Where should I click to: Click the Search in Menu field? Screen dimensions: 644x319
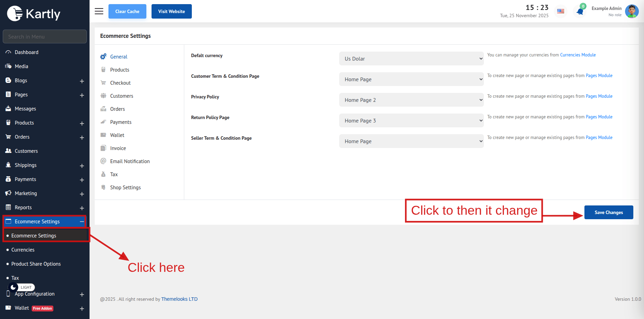pyautogui.click(x=45, y=37)
